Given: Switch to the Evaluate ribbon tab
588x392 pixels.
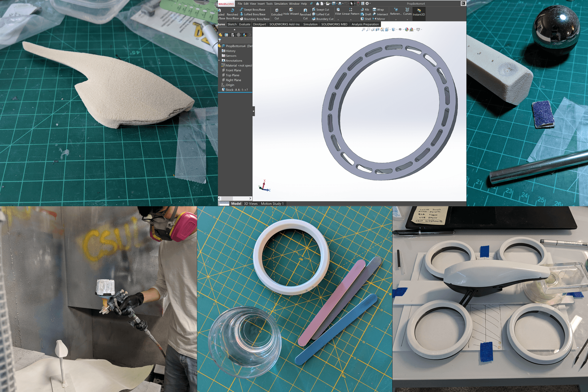Looking at the screenshot, I should coord(245,24).
